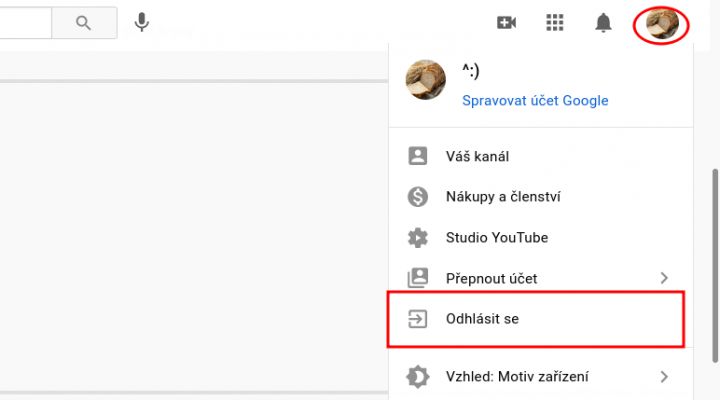Click the sign-out arrow icon
This screenshot has height=400, width=720.
click(417, 319)
